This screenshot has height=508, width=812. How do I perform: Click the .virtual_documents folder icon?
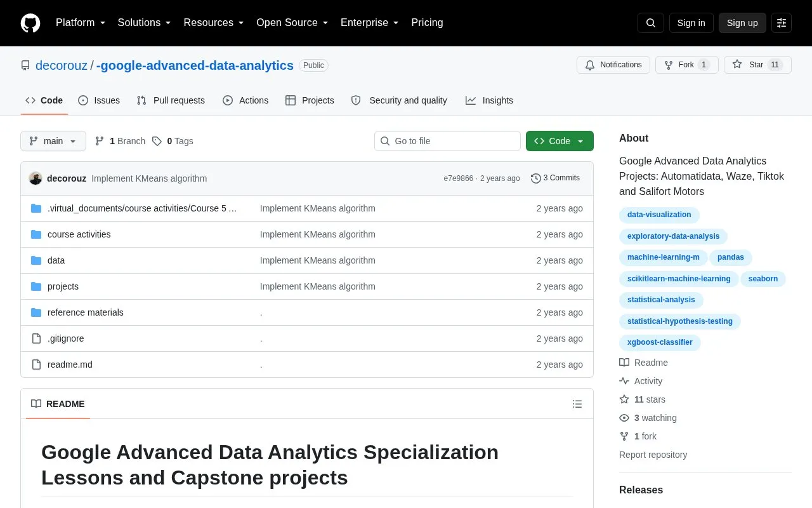(36, 208)
